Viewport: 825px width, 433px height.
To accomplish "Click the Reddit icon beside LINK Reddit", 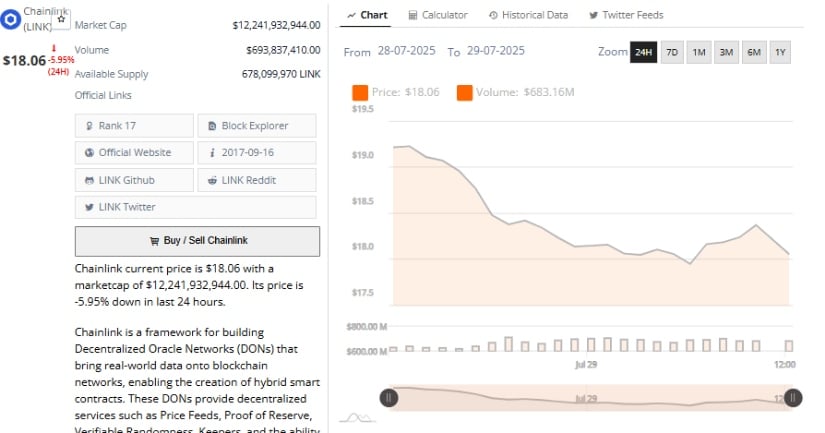I will tap(212, 180).
